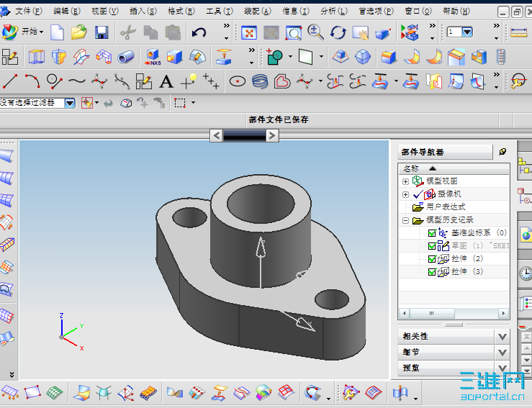532x408 pixels.
Task: Click the Undo arrow icon
Action: click(x=199, y=32)
